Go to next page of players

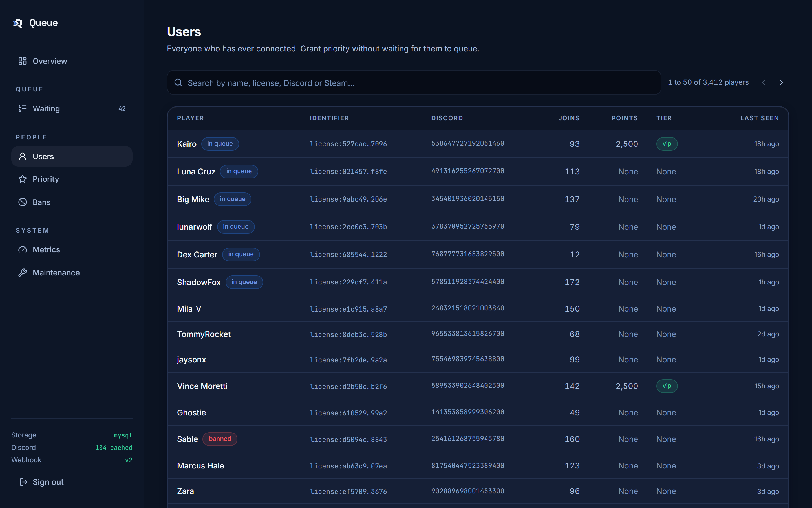coord(782,82)
